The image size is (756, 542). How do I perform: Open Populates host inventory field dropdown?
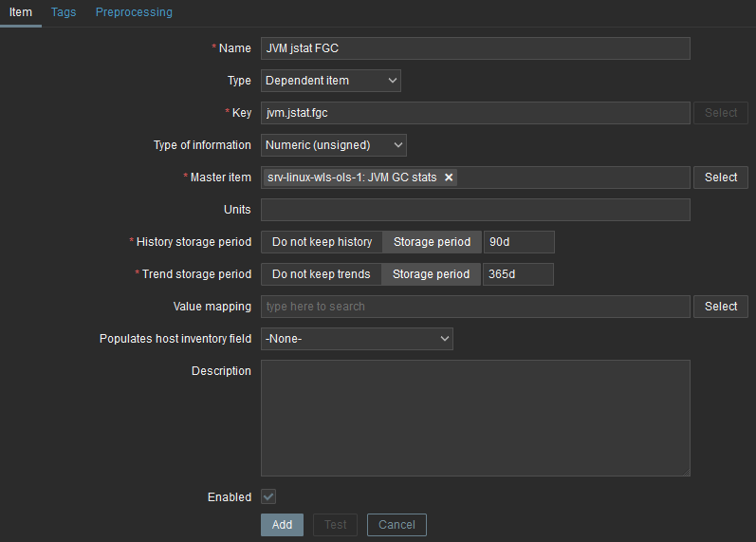click(x=357, y=339)
